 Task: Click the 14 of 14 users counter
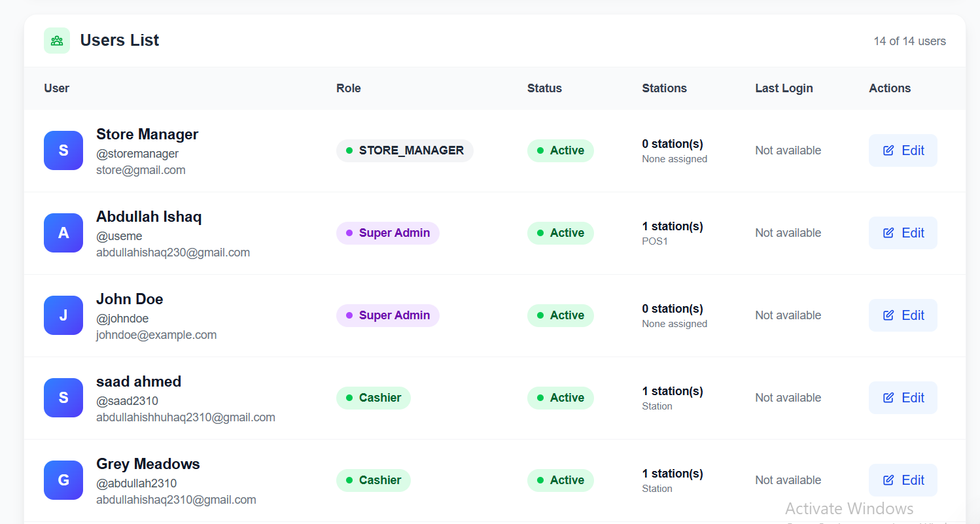click(910, 41)
